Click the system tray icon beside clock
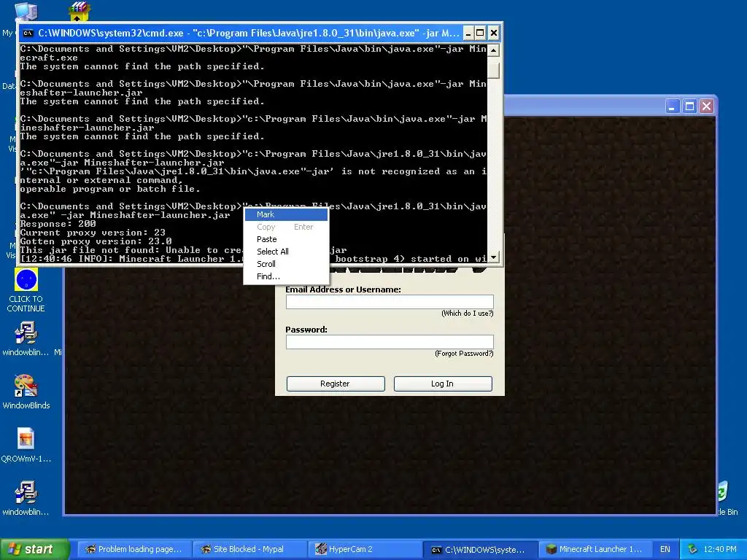747x560 pixels. tap(693, 549)
